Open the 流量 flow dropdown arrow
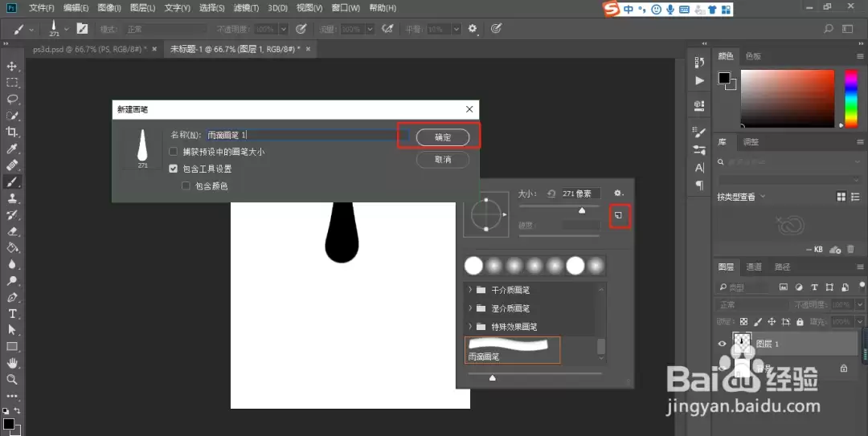The height and width of the screenshot is (436, 868). pos(370,29)
